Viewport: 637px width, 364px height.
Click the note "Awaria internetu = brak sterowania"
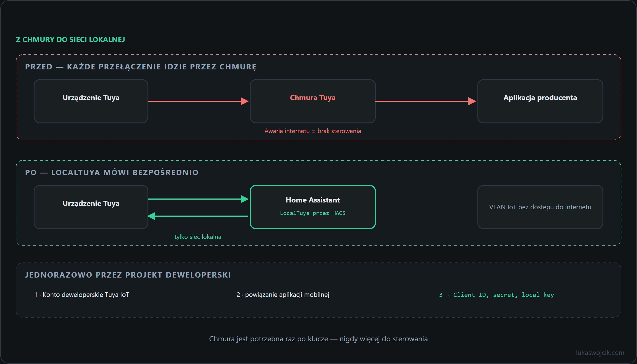[x=313, y=131]
